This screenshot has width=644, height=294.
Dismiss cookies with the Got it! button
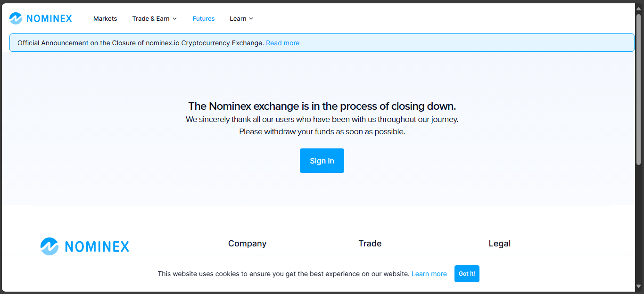(467, 274)
